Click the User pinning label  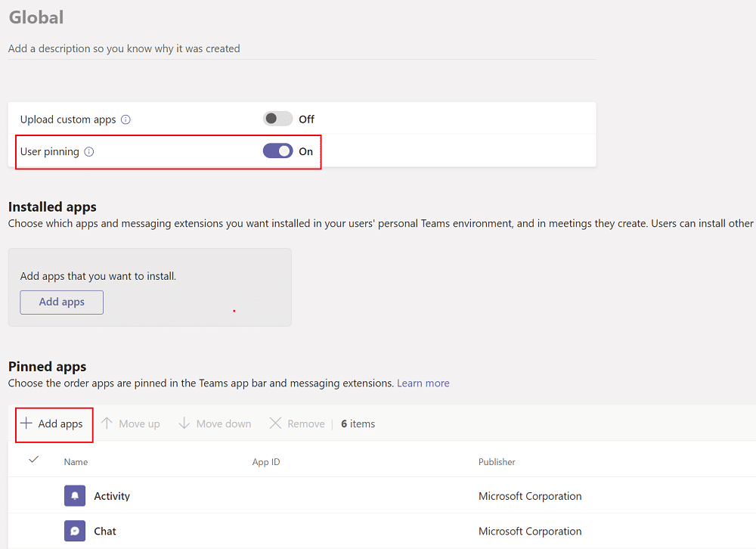pyautogui.click(x=50, y=152)
